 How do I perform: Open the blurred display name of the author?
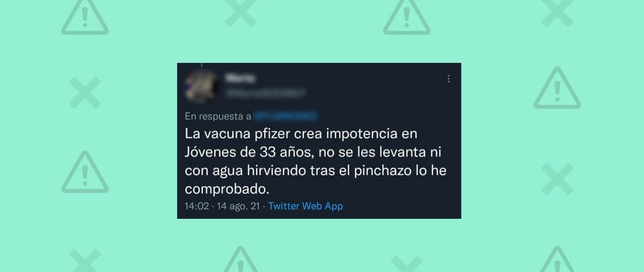[241, 78]
